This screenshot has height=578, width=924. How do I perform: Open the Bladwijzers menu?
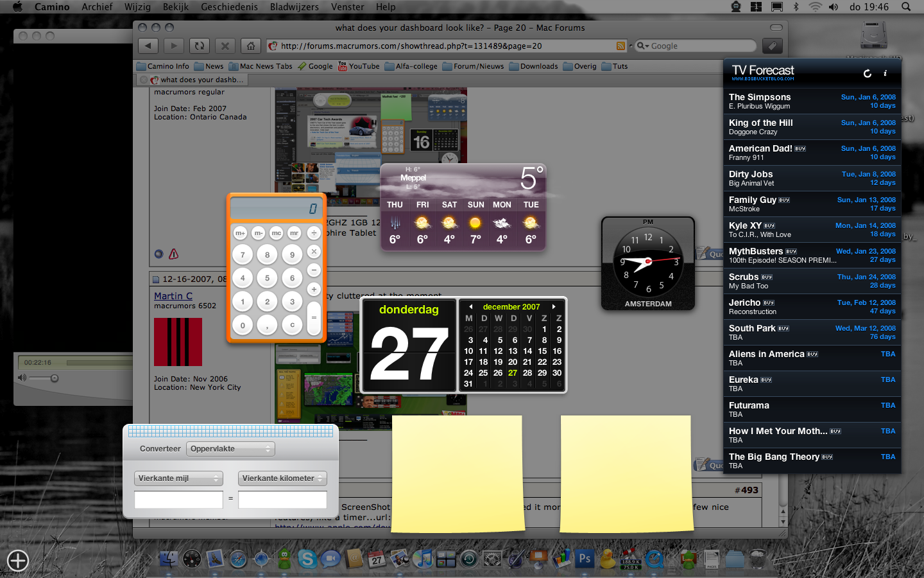point(295,7)
